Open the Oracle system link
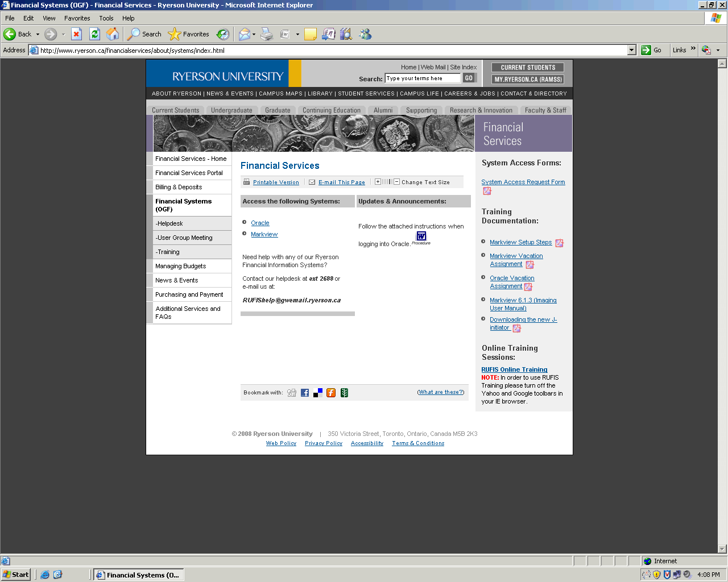 [x=260, y=223]
